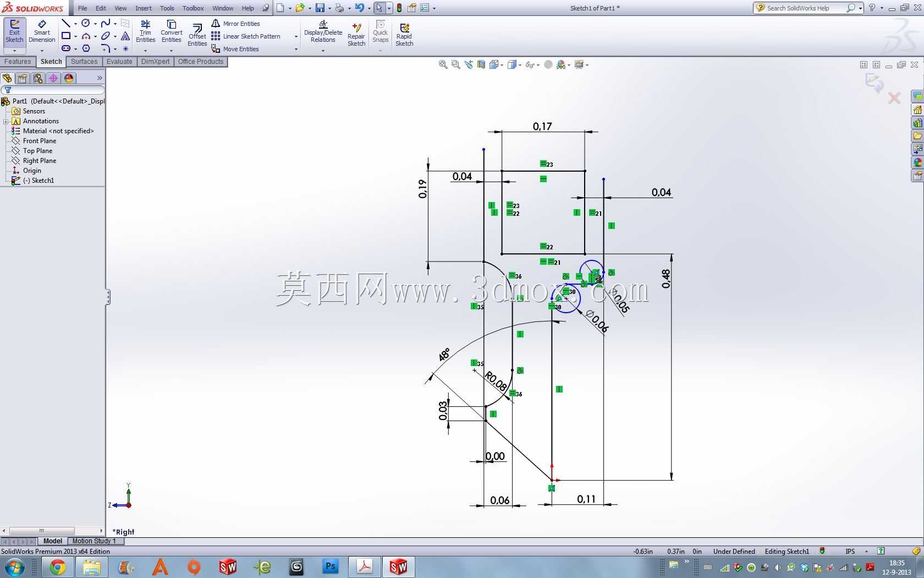The height and width of the screenshot is (578, 924).
Task: Open the ConfigurationManager tab icon
Action: point(38,78)
